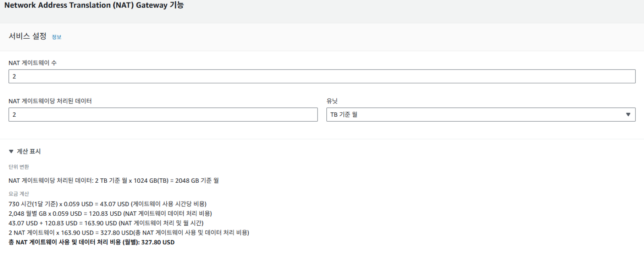Click the 2048 GB unit conversion line

[x=114, y=181]
